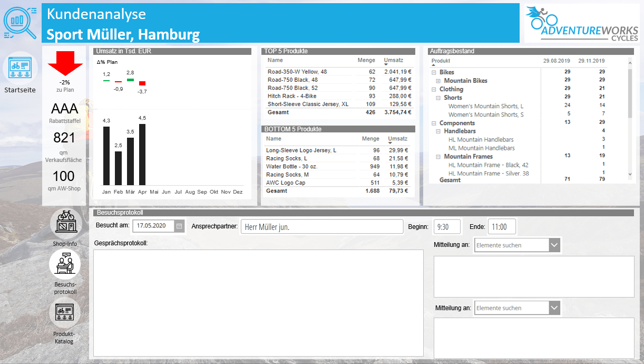Open the calendar picker in Besucht am

coord(179,226)
